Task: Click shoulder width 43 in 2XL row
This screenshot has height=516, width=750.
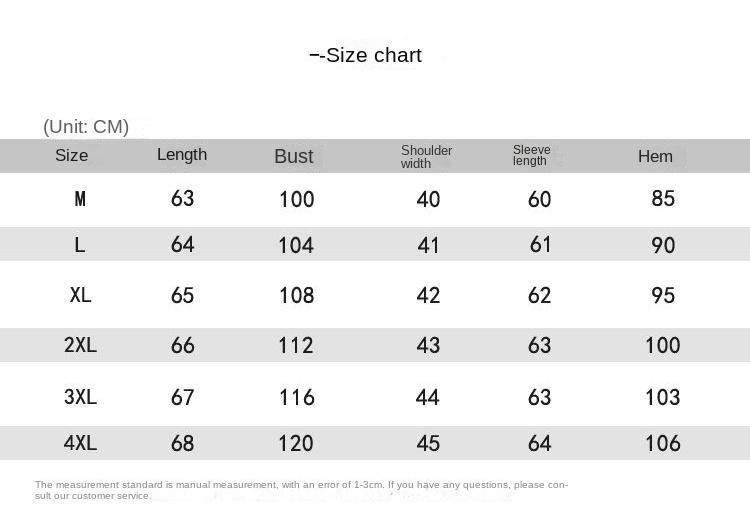Action: click(x=428, y=345)
